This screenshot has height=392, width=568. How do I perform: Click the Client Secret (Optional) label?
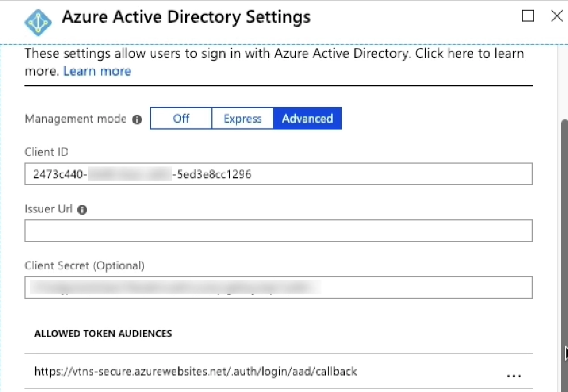point(85,265)
